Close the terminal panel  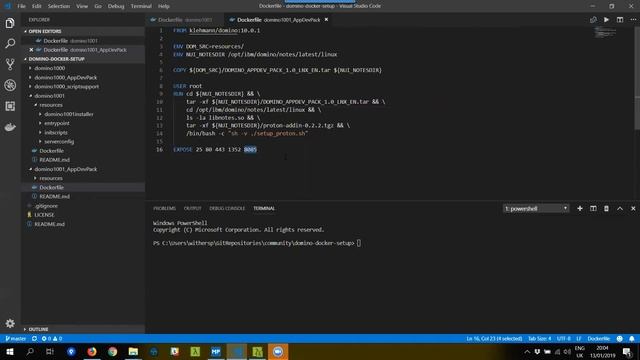coord(633,209)
